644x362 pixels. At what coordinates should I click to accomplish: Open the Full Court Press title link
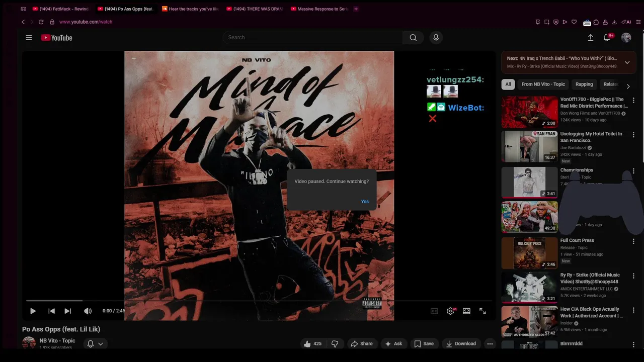[577, 240]
